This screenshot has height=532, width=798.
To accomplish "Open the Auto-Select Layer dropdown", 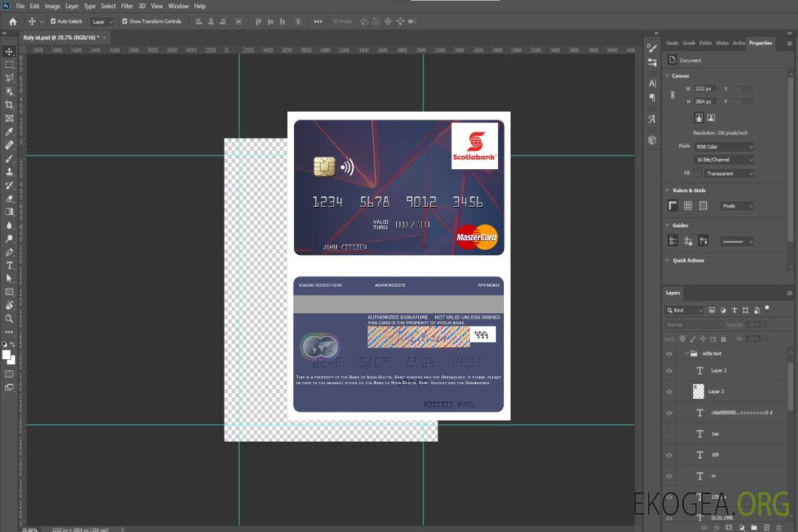I will point(102,21).
